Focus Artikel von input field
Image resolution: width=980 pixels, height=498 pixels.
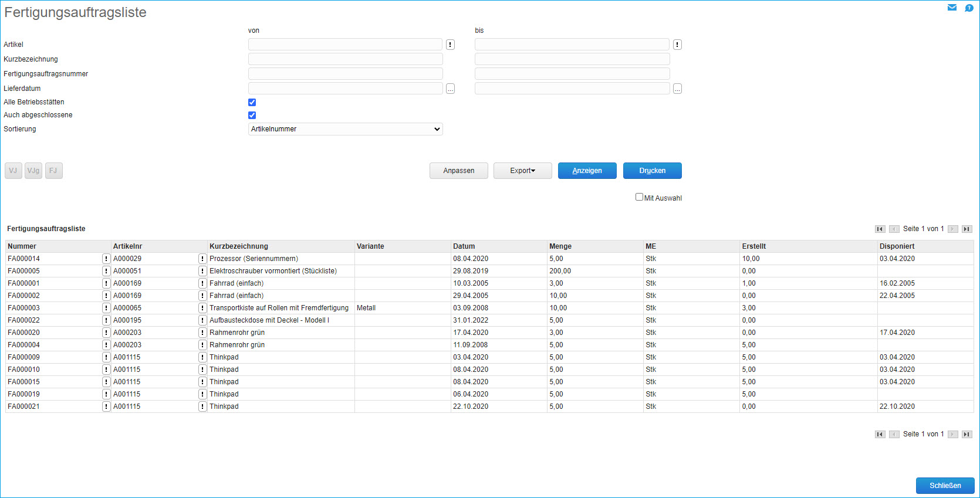[x=346, y=45]
